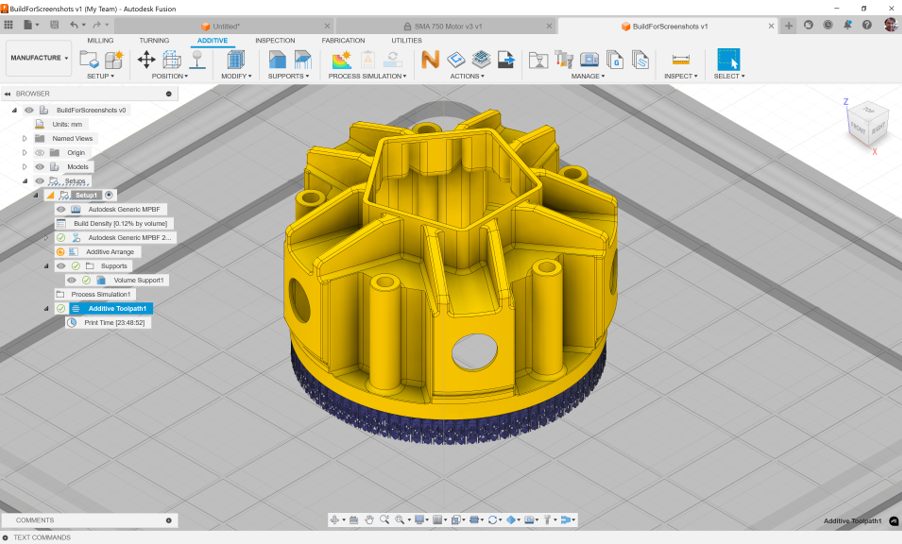Toggle visibility eye of Models node
This screenshot has height=544, width=902.
coord(40,167)
